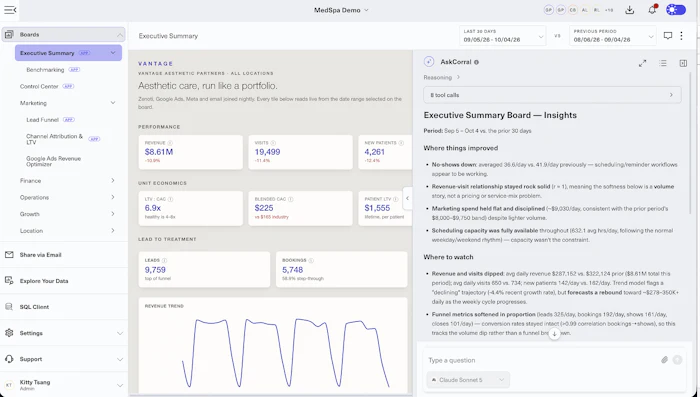Viewport: 700px width, 397px height.
Task: Expand the Finance group
Action: 67,180
